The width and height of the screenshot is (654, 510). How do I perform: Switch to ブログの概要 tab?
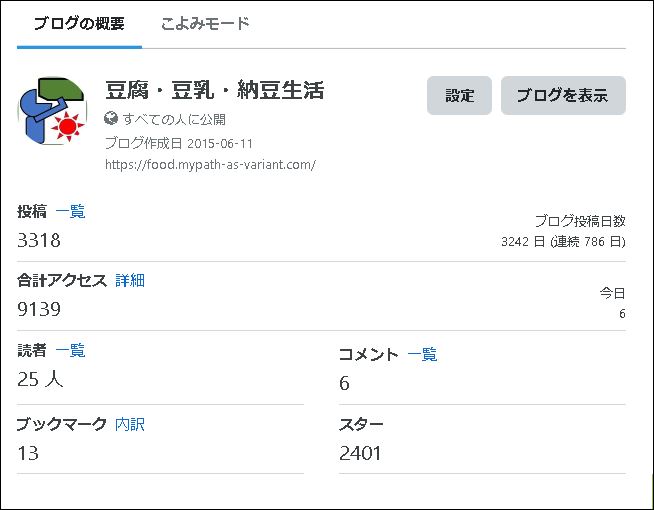[x=79, y=24]
